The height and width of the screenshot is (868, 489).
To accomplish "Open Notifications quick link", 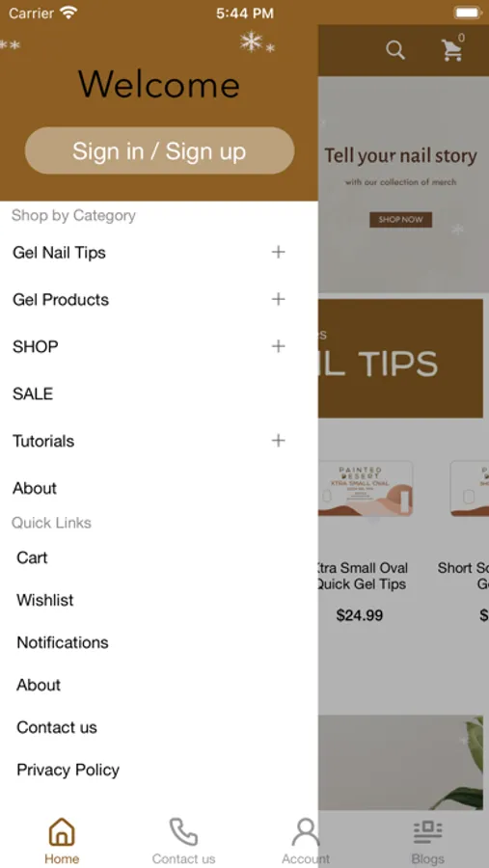I will 63,642.
